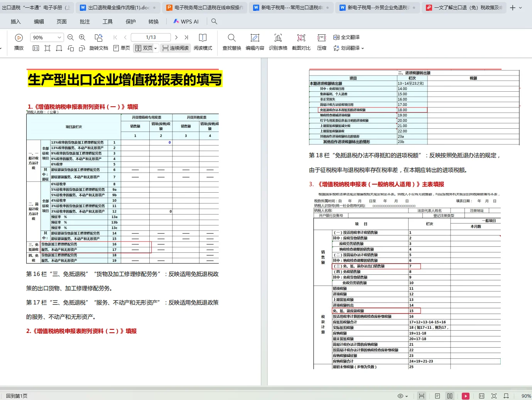Click the 1/13 page number field

click(x=150, y=37)
